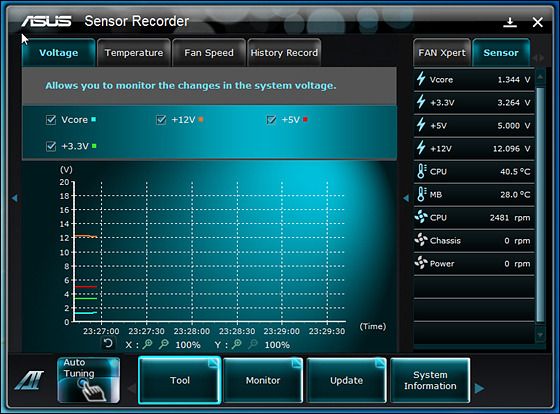Click the +5V lightning bolt icon
The image size is (560, 414).
(421, 125)
